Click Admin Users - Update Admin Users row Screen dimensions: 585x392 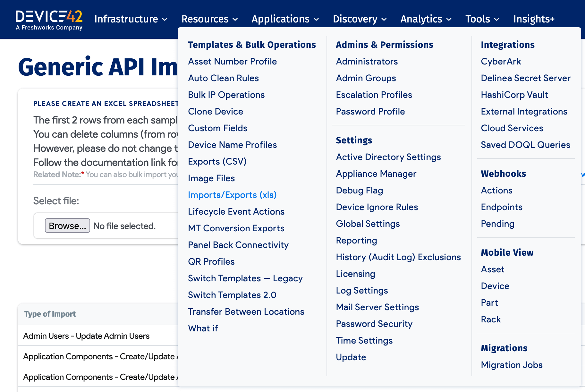[x=86, y=336]
